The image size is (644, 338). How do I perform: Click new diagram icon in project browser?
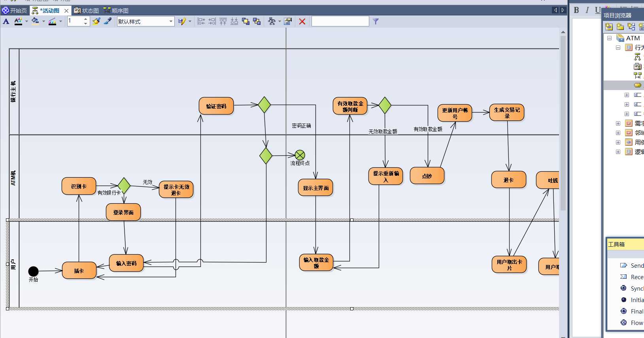631,26
